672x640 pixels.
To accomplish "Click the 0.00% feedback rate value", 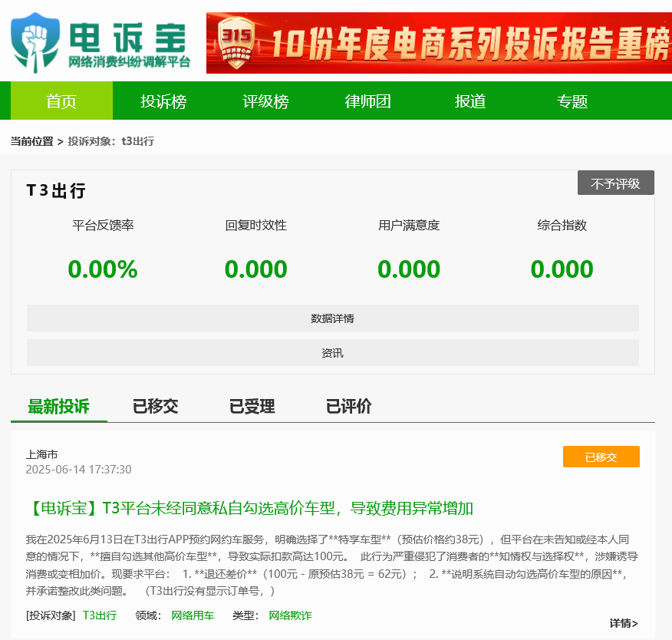I will pyautogui.click(x=103, y=269).
